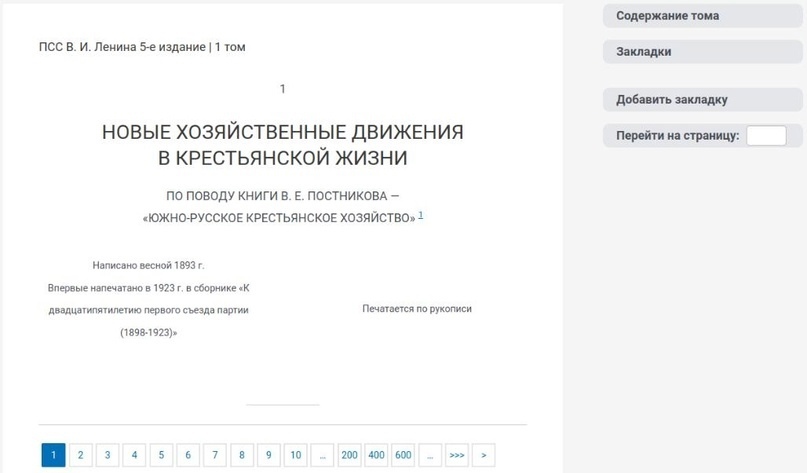Click the ellipsis after page 600

430,455
